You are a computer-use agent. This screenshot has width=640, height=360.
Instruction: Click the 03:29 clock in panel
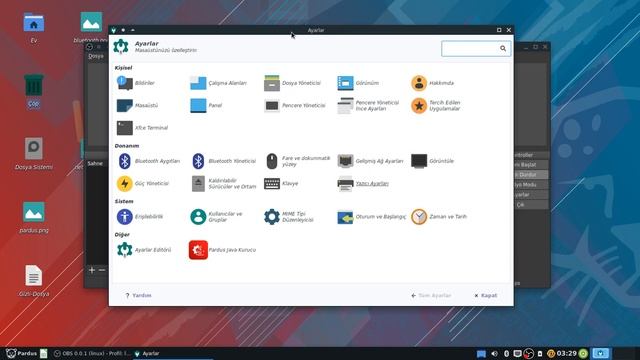coord(567,353)
